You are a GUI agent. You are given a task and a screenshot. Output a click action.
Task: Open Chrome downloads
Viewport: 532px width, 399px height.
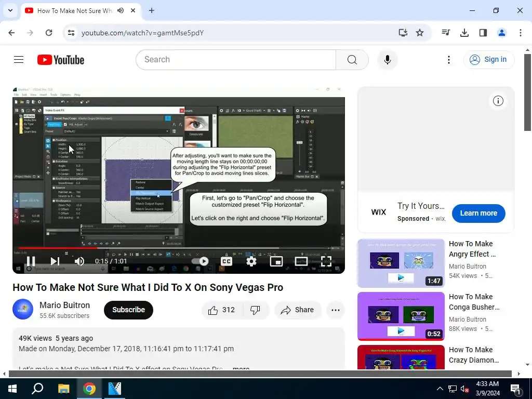(464, 33)
